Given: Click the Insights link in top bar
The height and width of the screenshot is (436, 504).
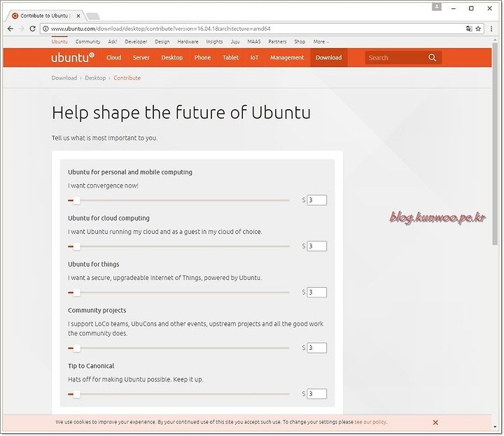Looking at the screenshot, I should click(x=214, y=42).
